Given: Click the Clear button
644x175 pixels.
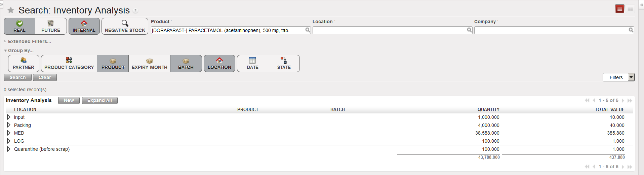Looking at the screenshot, I should coord(45,77).
